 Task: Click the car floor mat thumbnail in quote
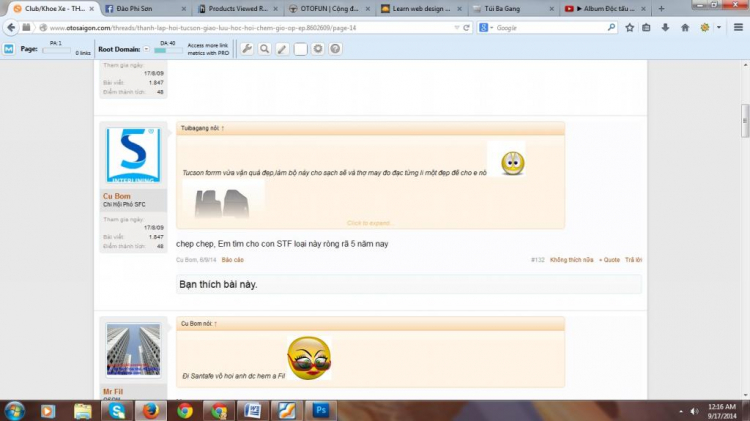[x=222, y=201]
